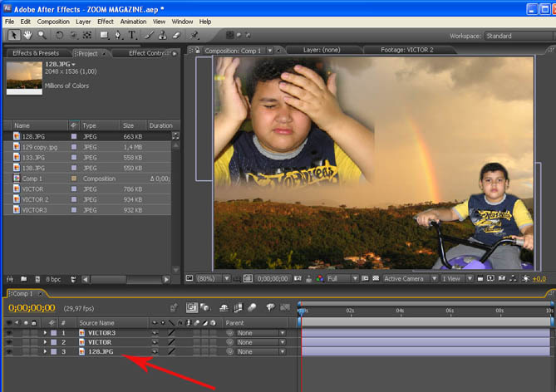Select the Comp 1 item in the Project list
The height and width of the screenshot is (392, 556).
click(x=32, y=179)
